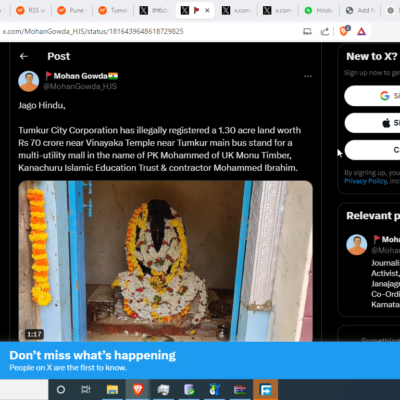Image resolution: width=400 pixels, height=400 pixels.
Task: Click the Create account button below Apple
Action: (x=372, y=150)
